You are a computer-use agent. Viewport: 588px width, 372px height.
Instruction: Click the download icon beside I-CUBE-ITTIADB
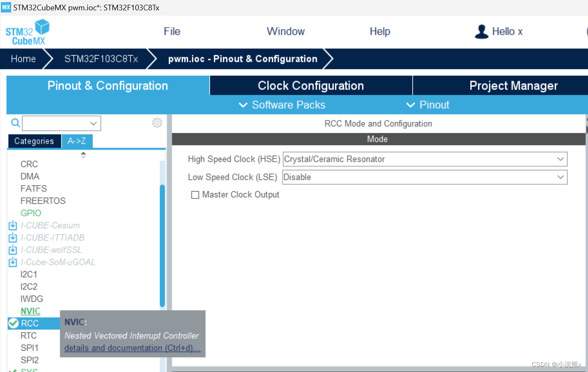[13, 238]
